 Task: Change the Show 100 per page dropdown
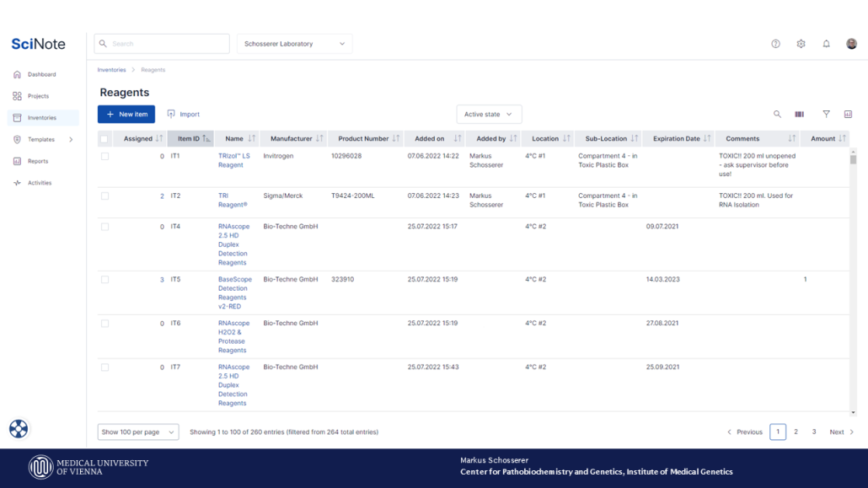137,431
